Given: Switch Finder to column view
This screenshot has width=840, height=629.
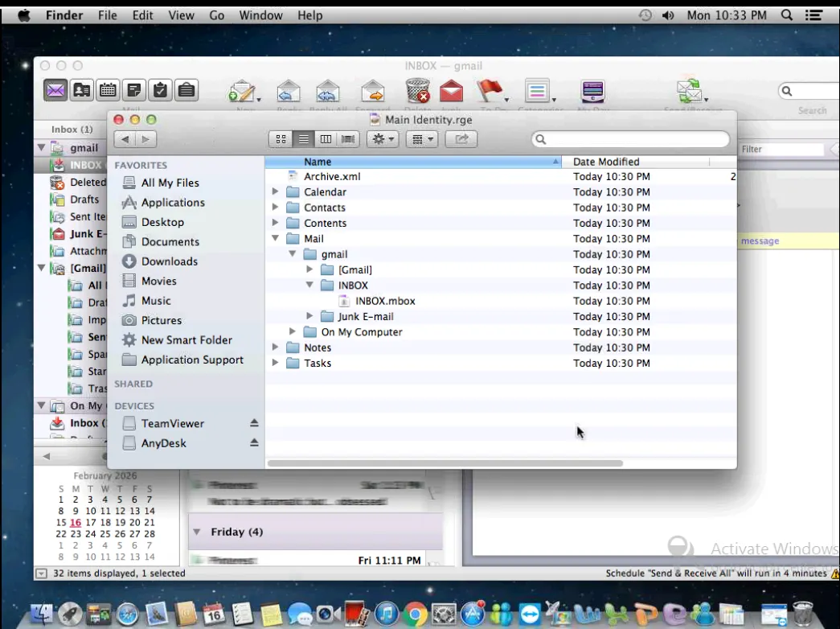Looking at the screenshot, I should pos(326,139).
